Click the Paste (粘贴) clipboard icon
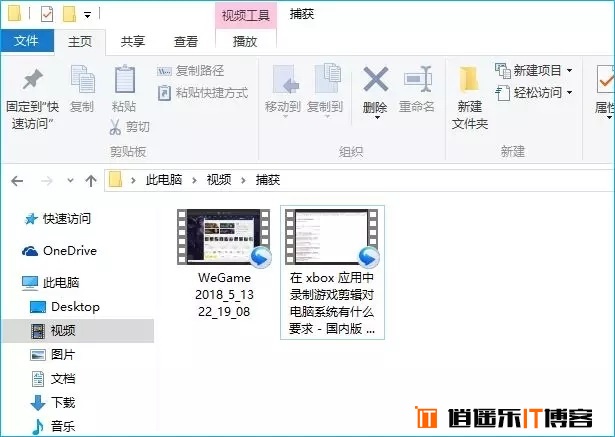The image size is (615, 437). 124,80
